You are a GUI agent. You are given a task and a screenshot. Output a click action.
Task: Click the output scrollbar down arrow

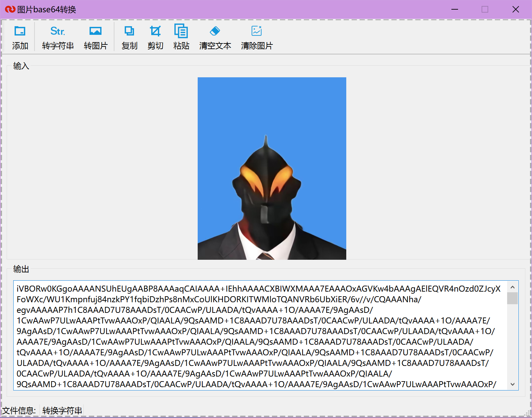512,384
